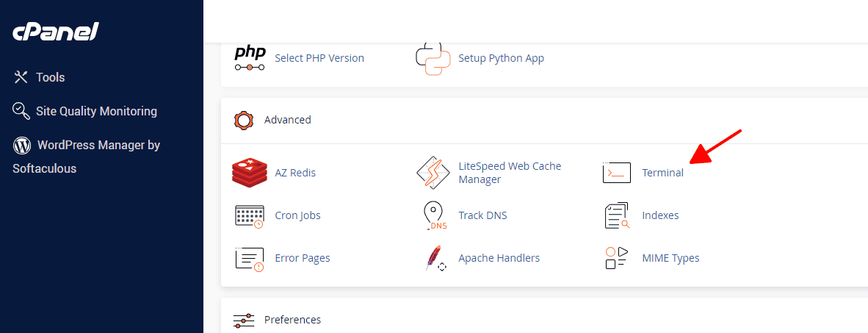
Task: Click the cPanel logo
Action: [x=56, y=32]
